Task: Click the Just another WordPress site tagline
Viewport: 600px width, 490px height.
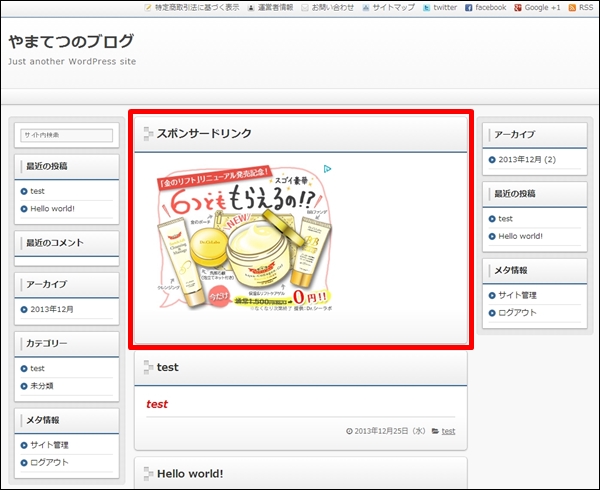Action: (72, 61)
